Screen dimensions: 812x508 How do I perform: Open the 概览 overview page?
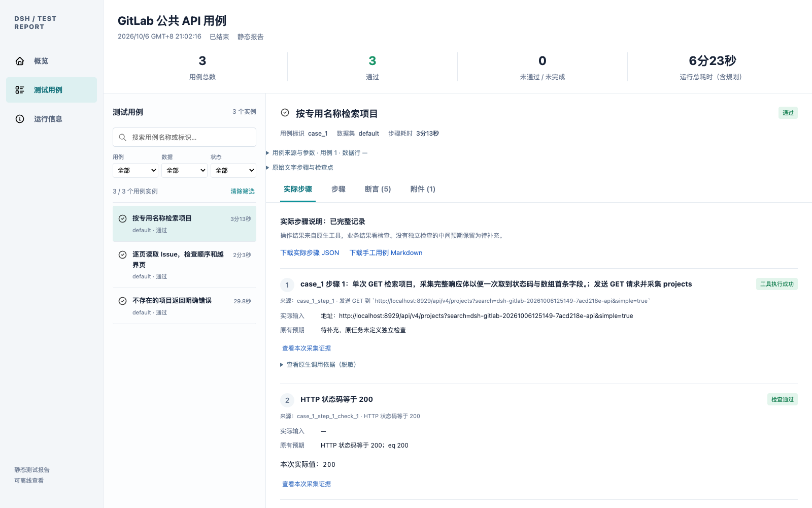tap(51, 61)
